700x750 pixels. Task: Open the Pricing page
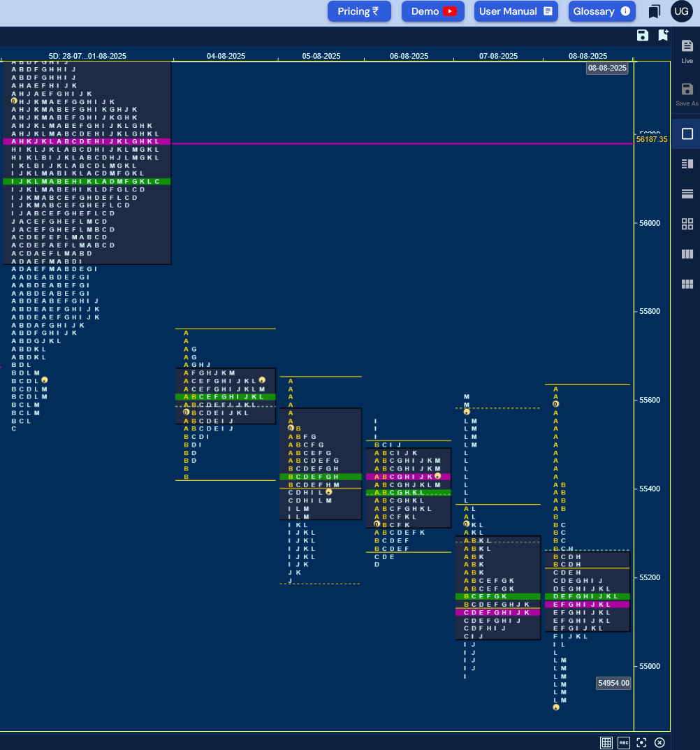click(359, 11)
